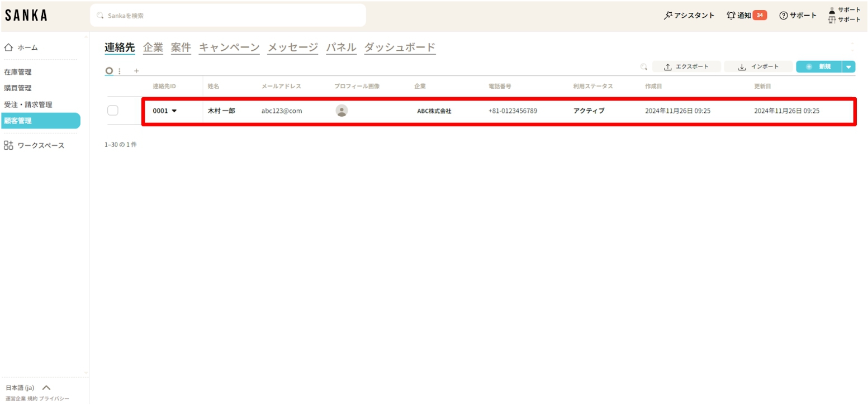Click the magnifier icon in the Sanka search bar
Viewport: 868px width, 409px height.
pyautogui.click(x=101, y=16)
